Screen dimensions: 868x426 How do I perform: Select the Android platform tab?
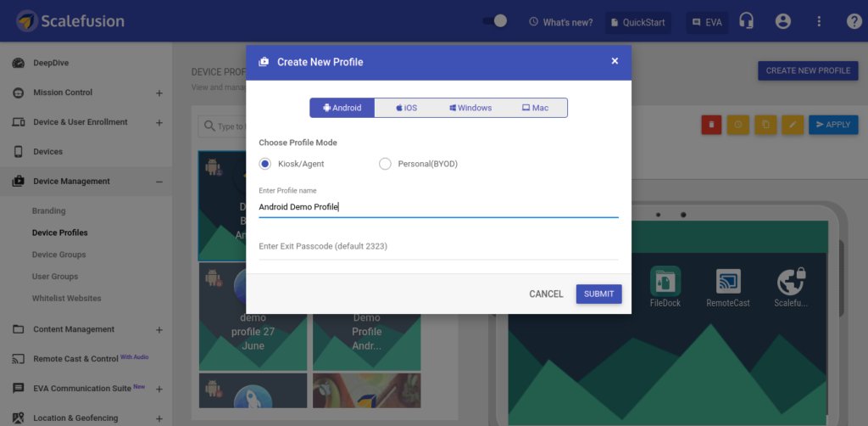pos(342,108)
